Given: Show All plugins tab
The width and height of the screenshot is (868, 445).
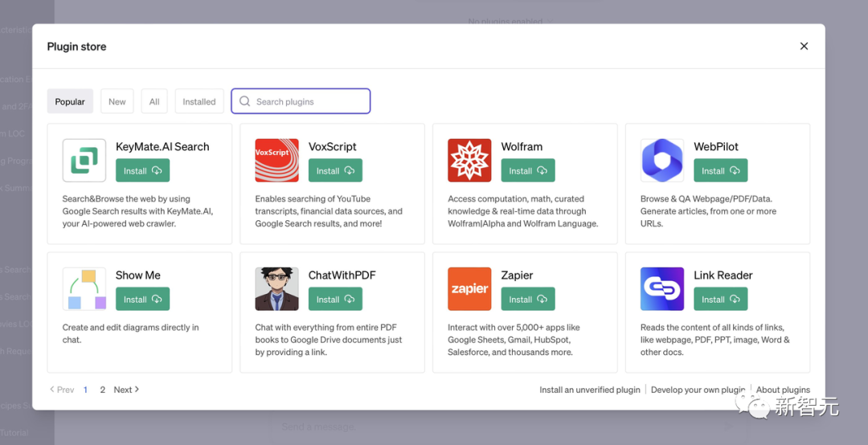Looking at the screenshot, I should coord(154,101).
